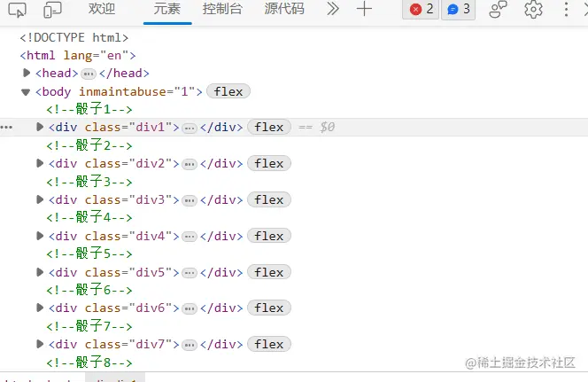Screen dimensions: 588x382
Task: Open the three-dot customize menu
Action: coord(566,10)
